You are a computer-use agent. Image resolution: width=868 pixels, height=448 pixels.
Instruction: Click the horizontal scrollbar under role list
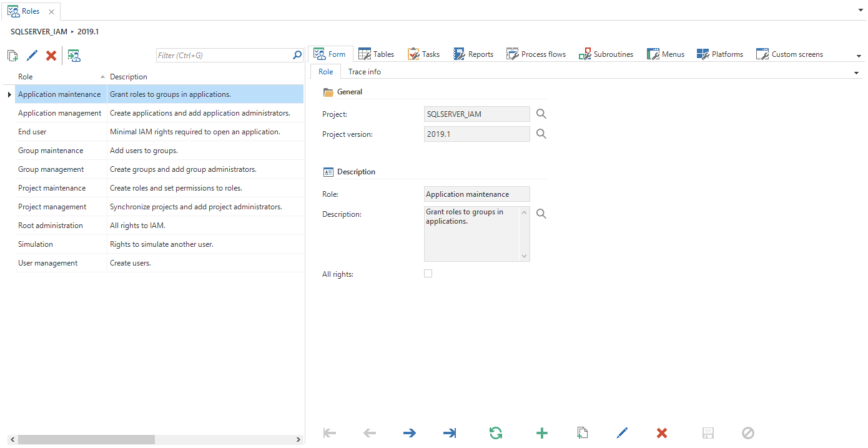tap(86, 440)
